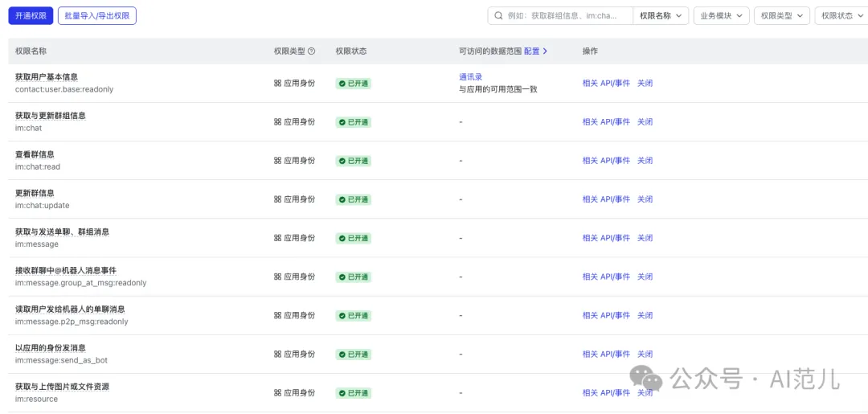Click 关闭 for im:chat:update permission
Screen dimensions: 868x414
[645, 199]
